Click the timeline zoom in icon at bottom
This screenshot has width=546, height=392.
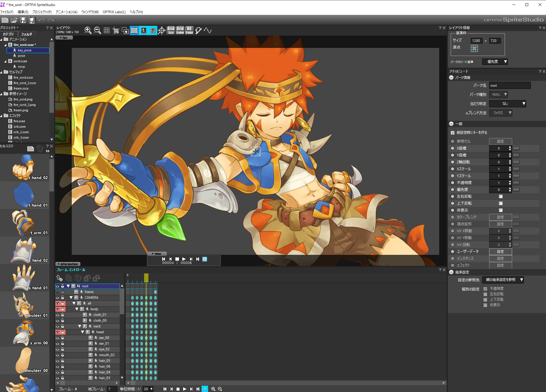pyautogui.click(x=213, y=389)
